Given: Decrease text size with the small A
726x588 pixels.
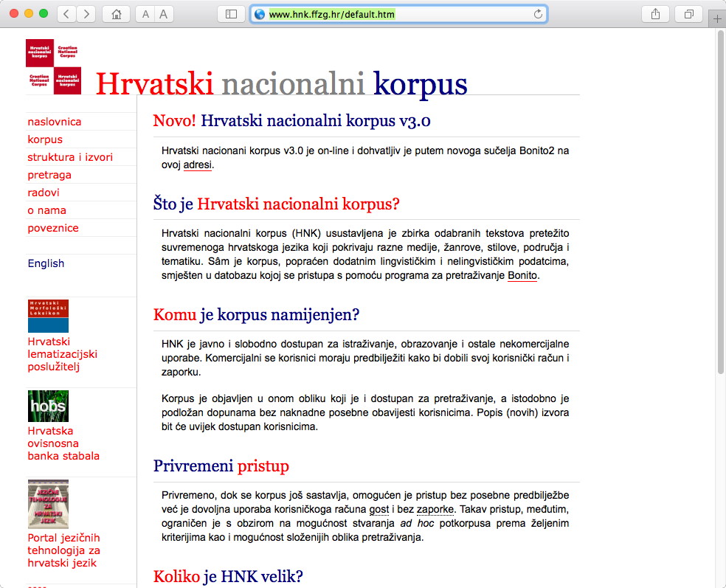Looking at the screenshot, I should (145, 14).
